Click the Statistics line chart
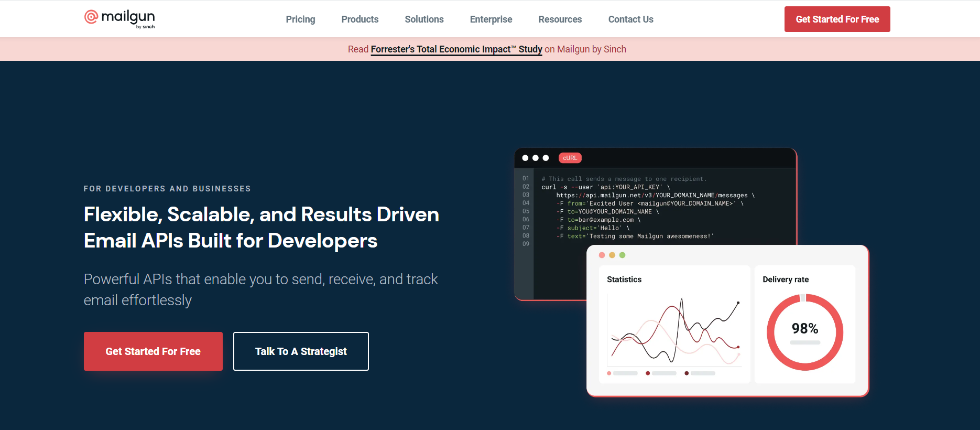The image size is (980, 430). [x=674, y=330]
